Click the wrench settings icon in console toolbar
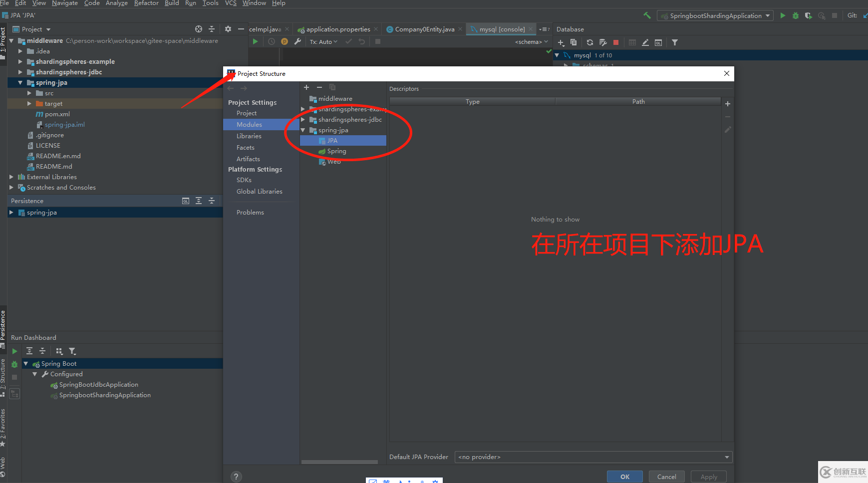 [x=297, y=42]
